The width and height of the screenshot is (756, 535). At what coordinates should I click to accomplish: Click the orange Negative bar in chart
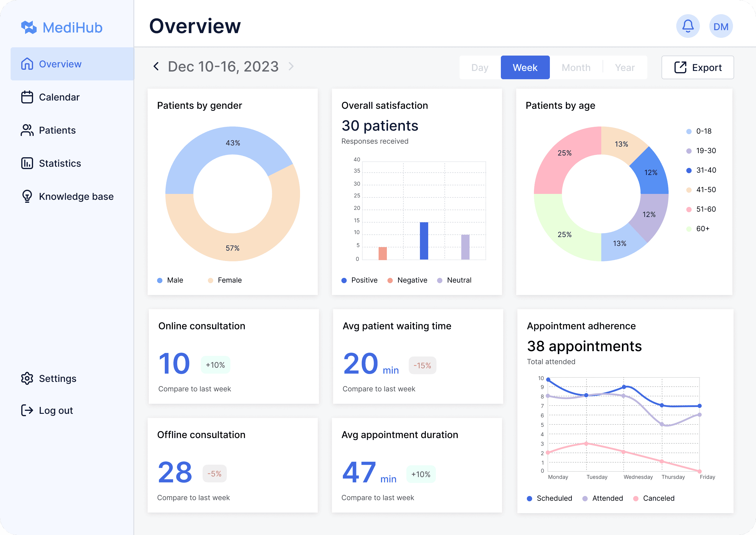click(383, 254)
